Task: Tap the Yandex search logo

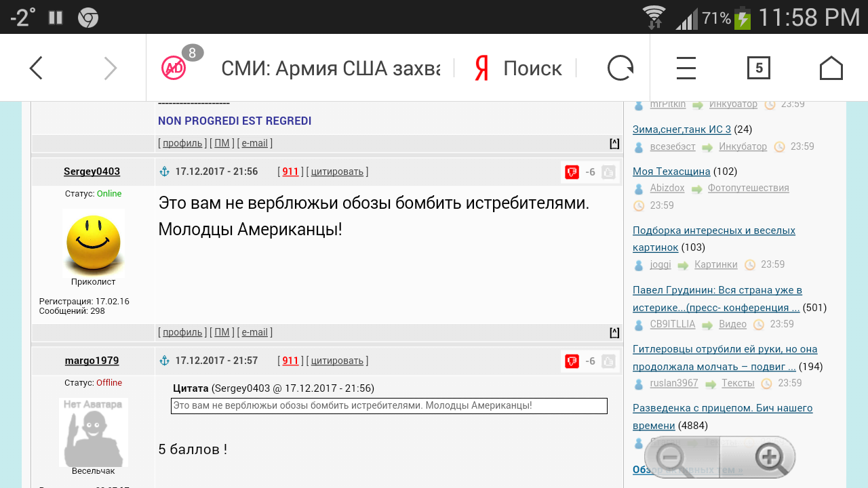Action: [x=481, y=68]
